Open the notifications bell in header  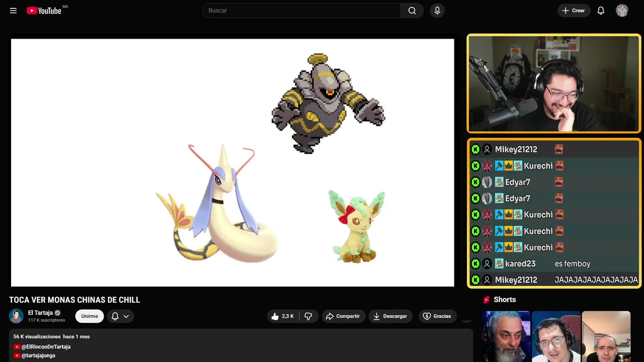point(601,11)
